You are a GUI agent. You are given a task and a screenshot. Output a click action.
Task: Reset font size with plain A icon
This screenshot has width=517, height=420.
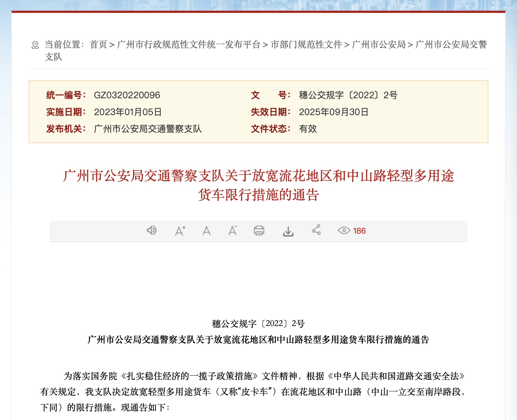[x=207, y=231]
